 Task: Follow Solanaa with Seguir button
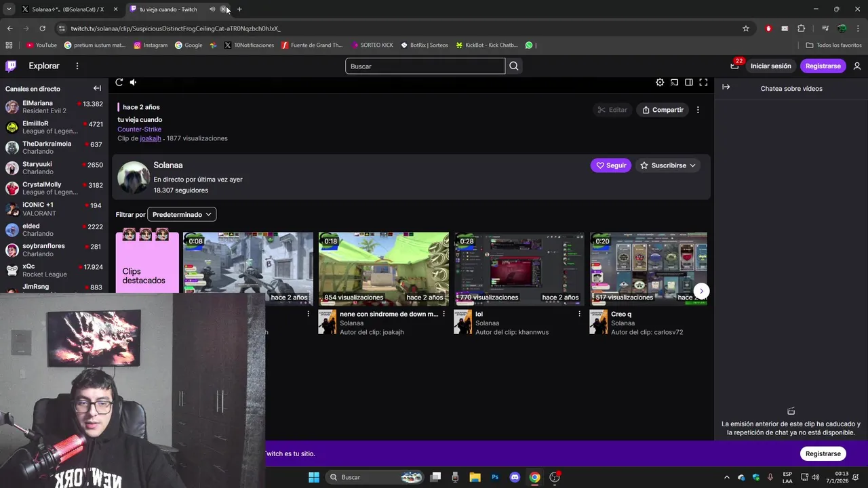click(611, 165)
